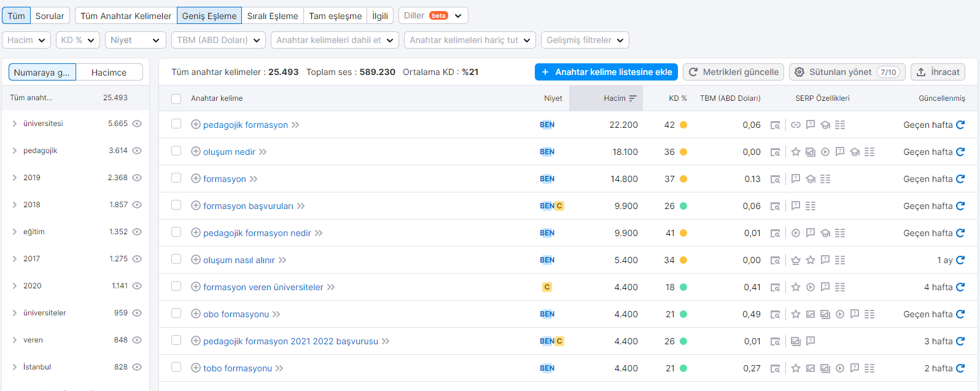Click Hacim column sort icon
980x391 pixels.
coord(633,98)
